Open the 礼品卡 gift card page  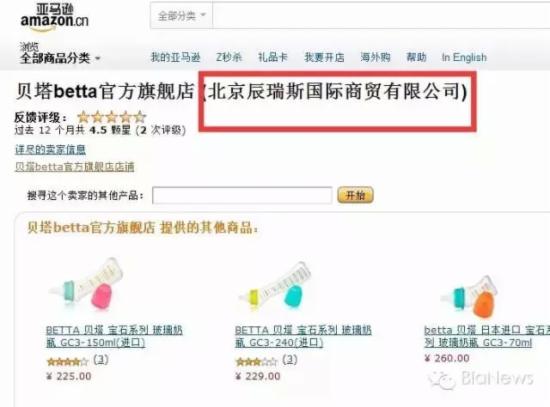coord(273,57)
